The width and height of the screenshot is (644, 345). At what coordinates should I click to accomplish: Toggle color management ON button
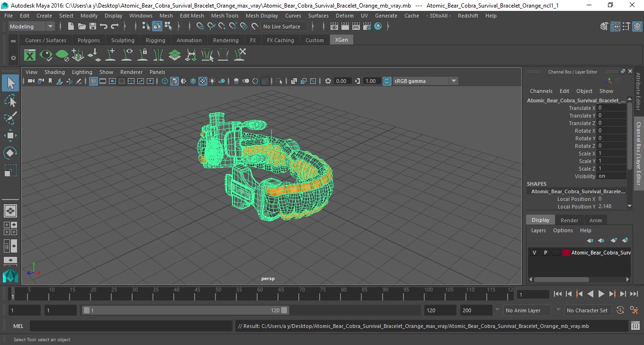coord(387,81)
